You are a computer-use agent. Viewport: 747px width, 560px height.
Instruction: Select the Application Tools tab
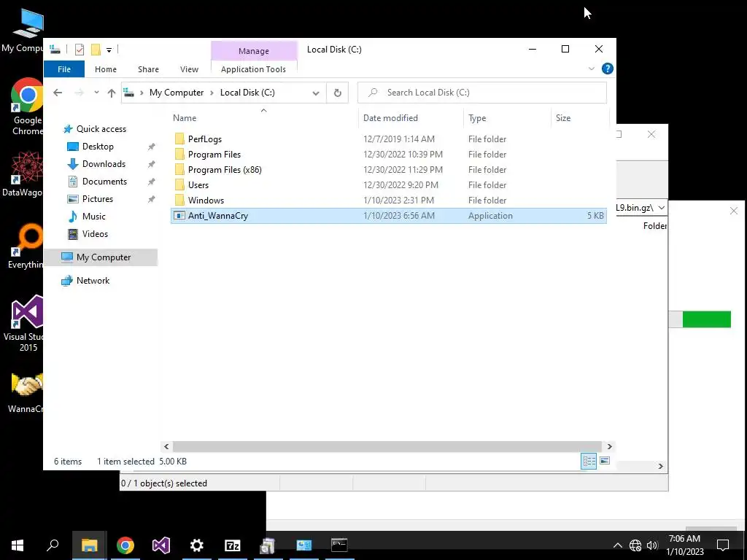pos(253,69)
